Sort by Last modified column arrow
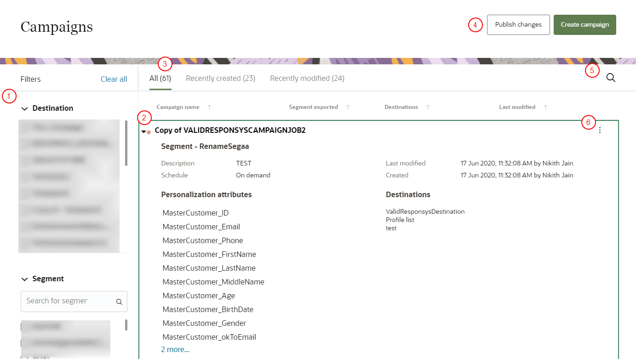 [x=545, y=107]
